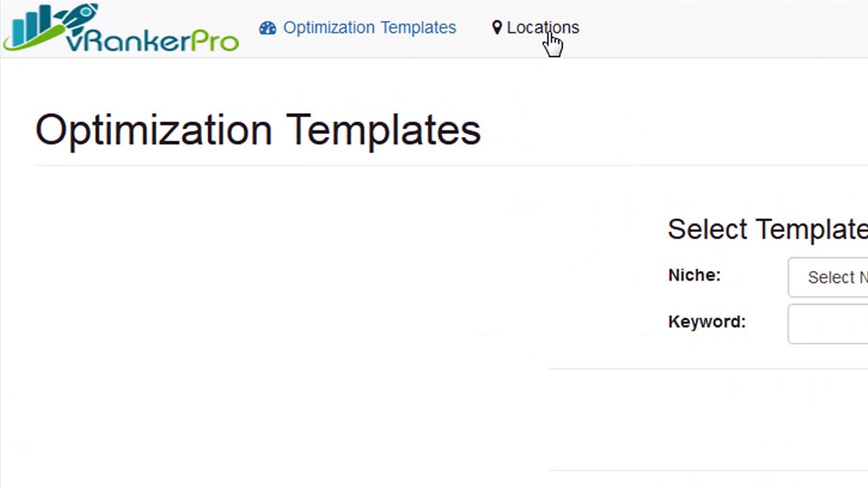
Task: Click the dashboard gauge icon beside Optimization Templates
Action: (x=268, y=28)
